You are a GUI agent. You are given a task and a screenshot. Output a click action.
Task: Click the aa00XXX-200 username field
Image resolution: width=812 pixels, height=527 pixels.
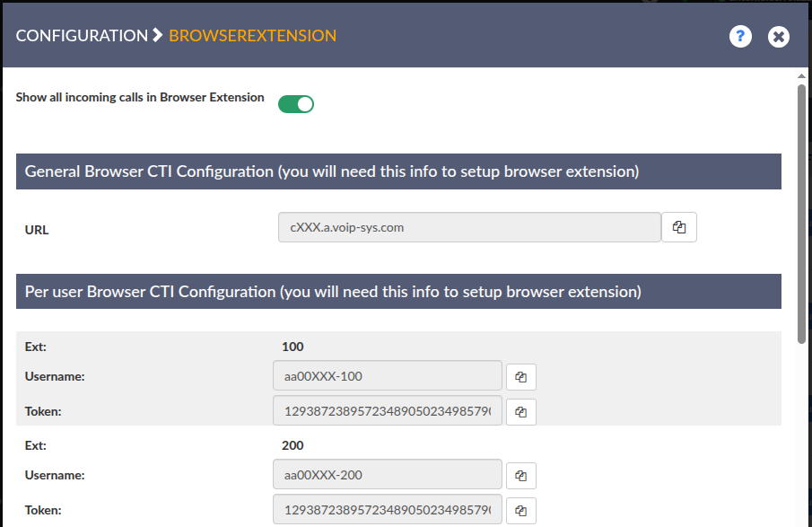coord(387,474)
